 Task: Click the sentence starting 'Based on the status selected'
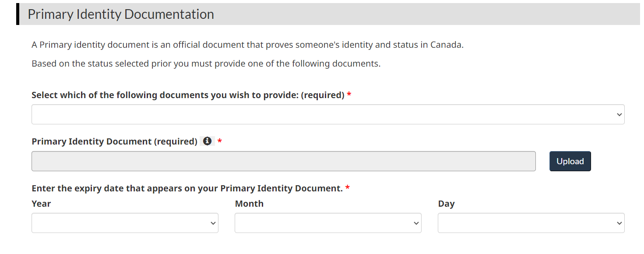tap(206, 63)
